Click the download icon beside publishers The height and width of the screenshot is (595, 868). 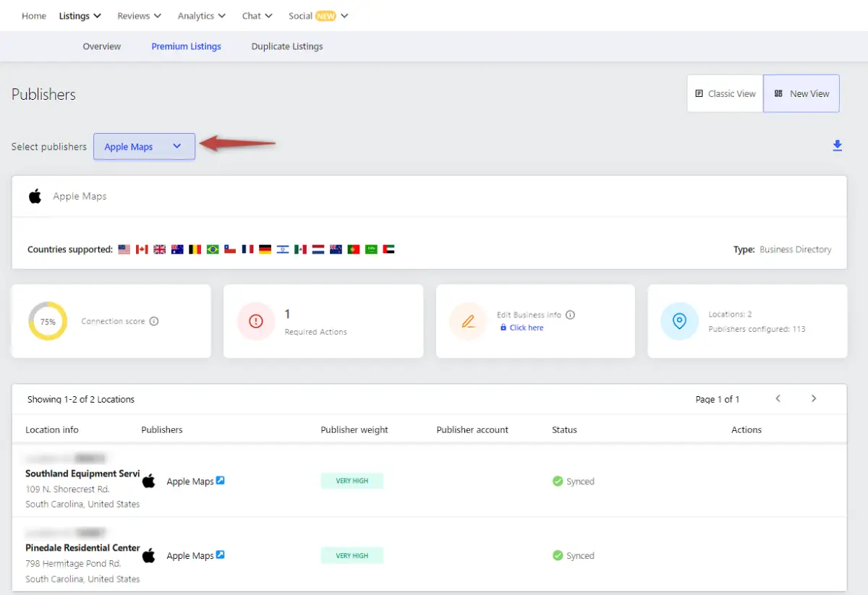point(837,146)
